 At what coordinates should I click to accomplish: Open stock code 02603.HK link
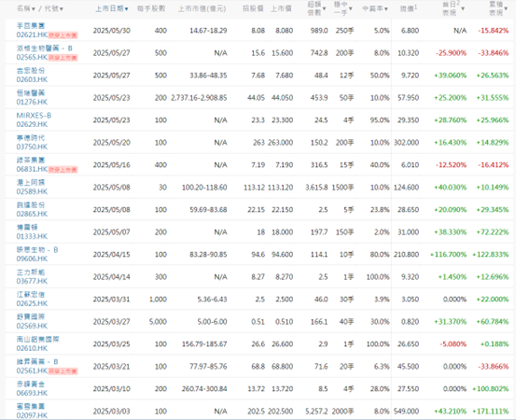click(32, 79)
